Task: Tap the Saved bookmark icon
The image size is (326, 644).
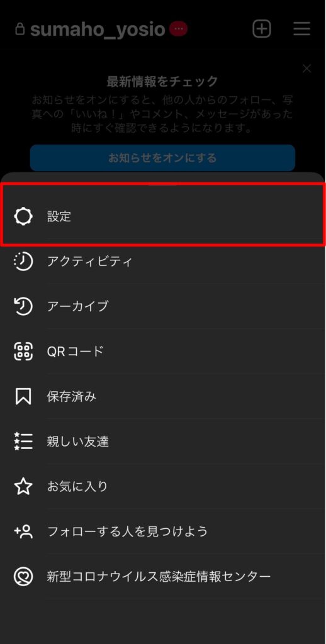Action: coord(23,396)
